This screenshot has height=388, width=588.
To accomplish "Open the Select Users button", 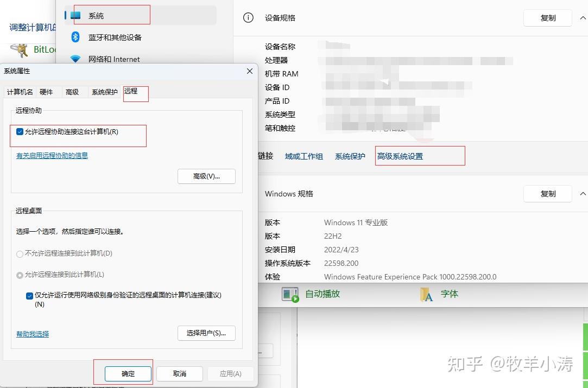I will tap(206, 333).
